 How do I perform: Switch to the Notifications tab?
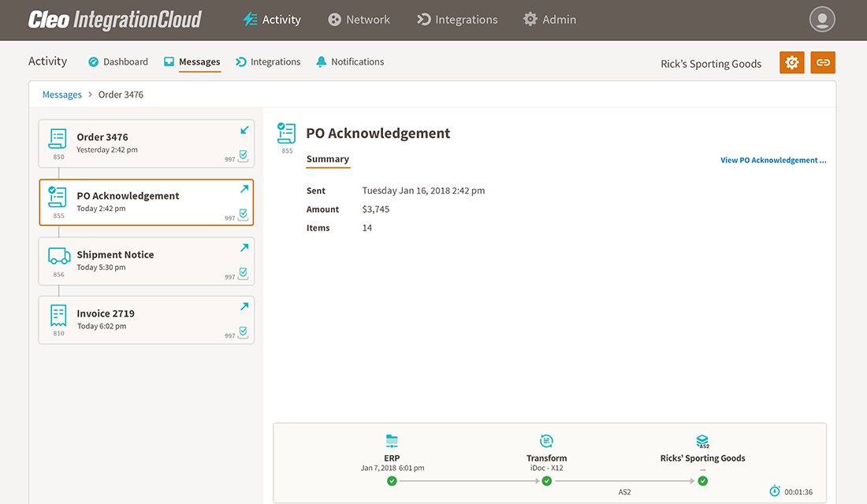(350, 62)
